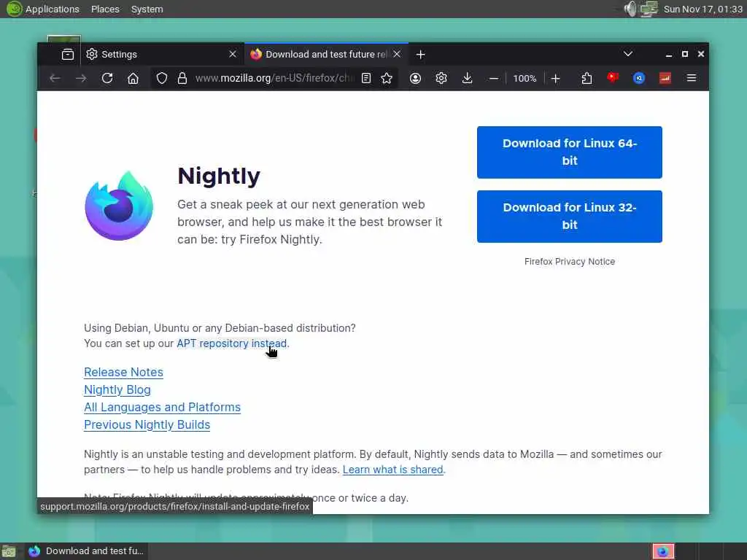Close the Download and test future releases tab
This screenshot has height=560, width=747.
point(397,54)
